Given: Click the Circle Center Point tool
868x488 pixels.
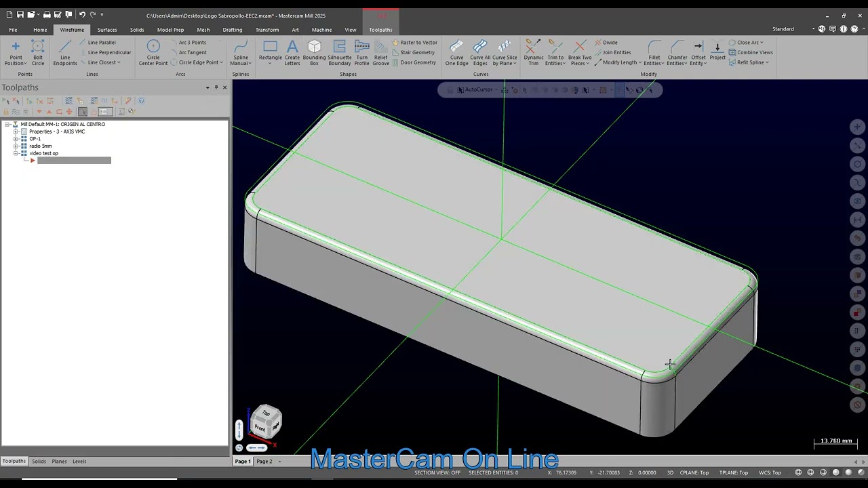Looking at the screenshot, I should click(153, 52).
